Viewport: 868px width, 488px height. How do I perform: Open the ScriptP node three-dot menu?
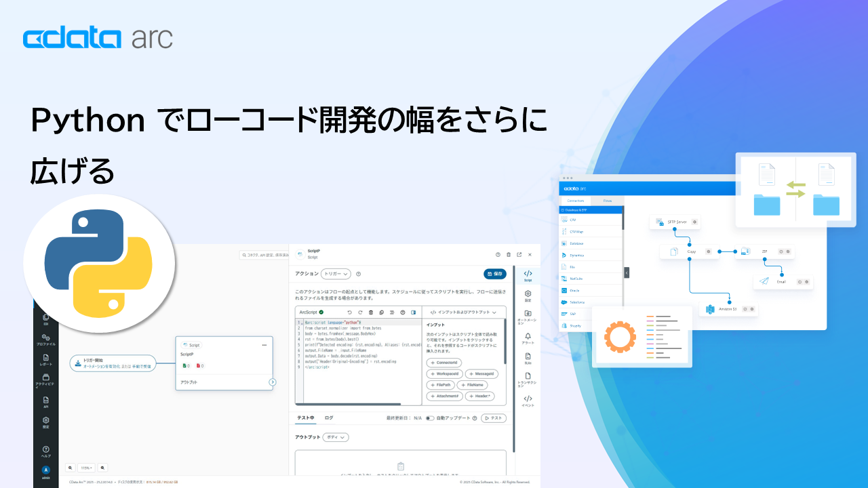pyautogui.click(x=264, y=345)
